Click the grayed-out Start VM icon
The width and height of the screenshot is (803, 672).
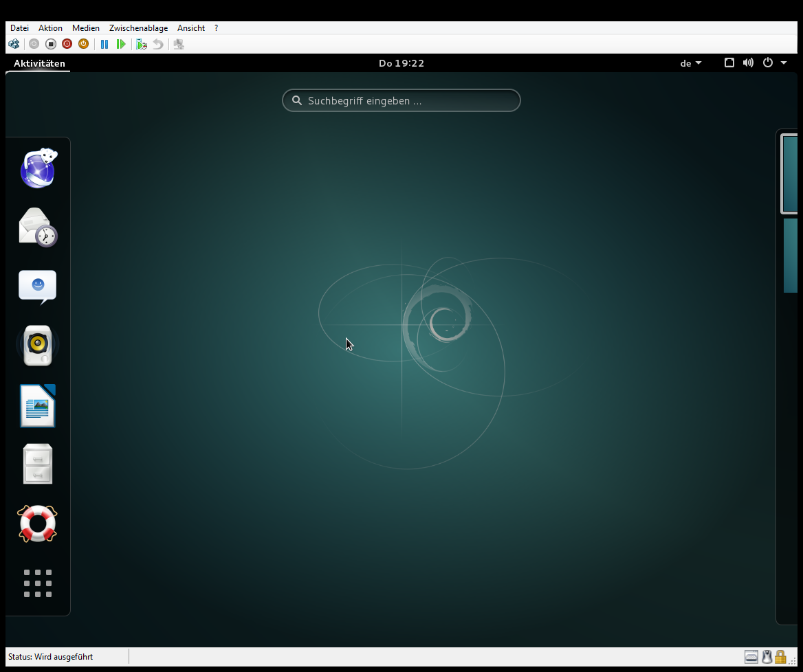[34, 44]
